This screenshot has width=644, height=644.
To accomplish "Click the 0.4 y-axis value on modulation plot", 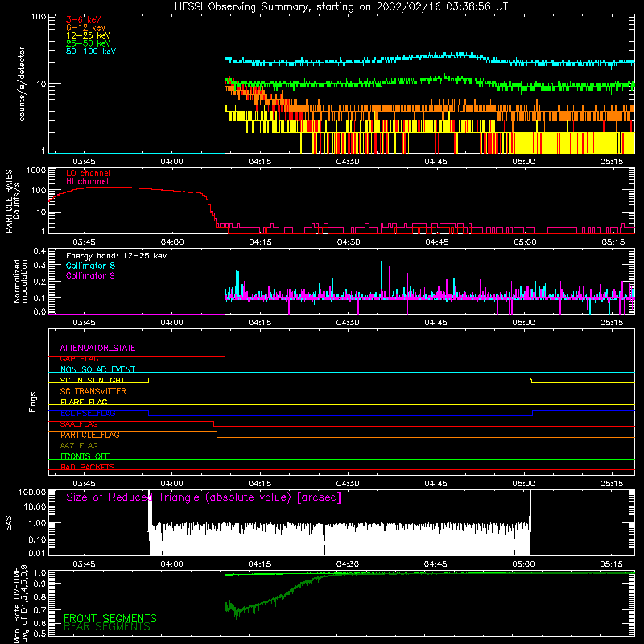I will (x=39, y=251).
